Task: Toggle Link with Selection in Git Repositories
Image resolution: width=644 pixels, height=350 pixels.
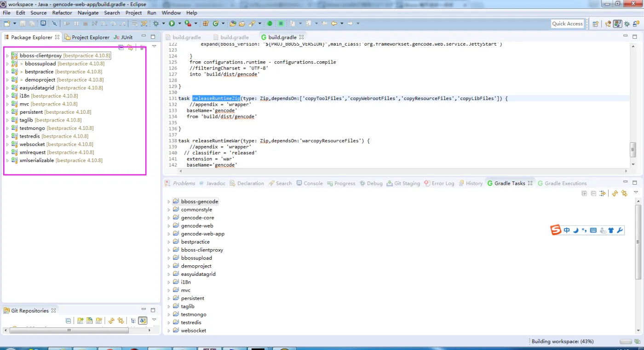Action: click(x=121, y=321)
